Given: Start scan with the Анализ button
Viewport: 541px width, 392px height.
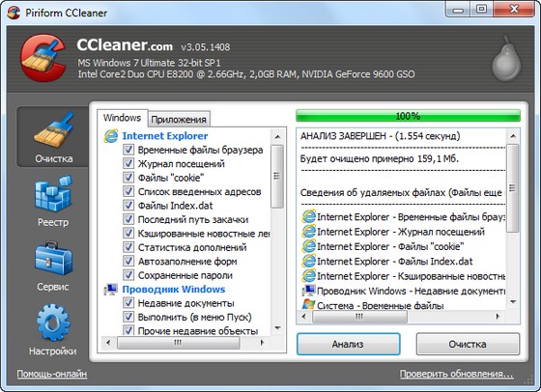Looking at the screenshot, I should point(348,344).
